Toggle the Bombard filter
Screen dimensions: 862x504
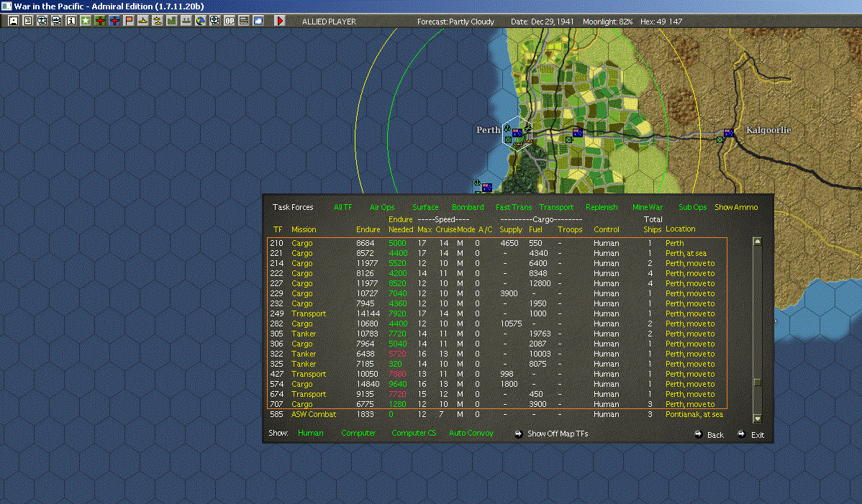pyautogui.click(x=468, y=207)
